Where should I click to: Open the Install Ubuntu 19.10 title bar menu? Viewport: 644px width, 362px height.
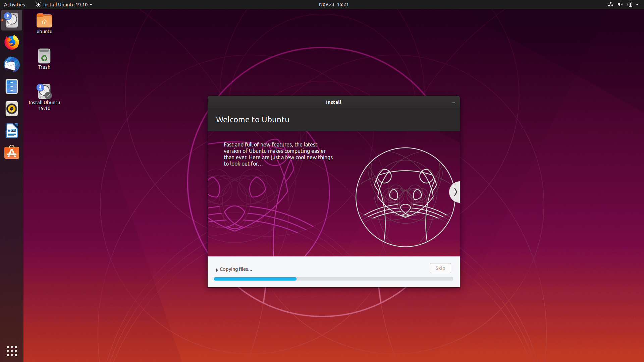(64, 4)
